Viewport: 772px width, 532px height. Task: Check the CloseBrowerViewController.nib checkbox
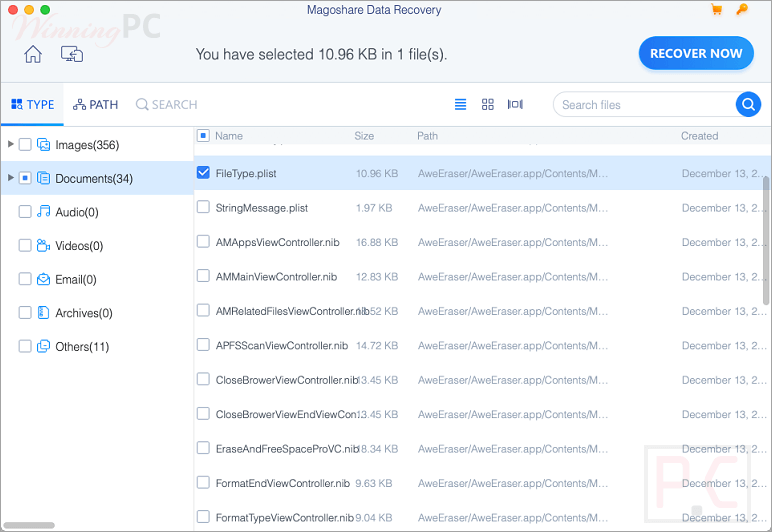pyautogui.click(x=203, y=379)
